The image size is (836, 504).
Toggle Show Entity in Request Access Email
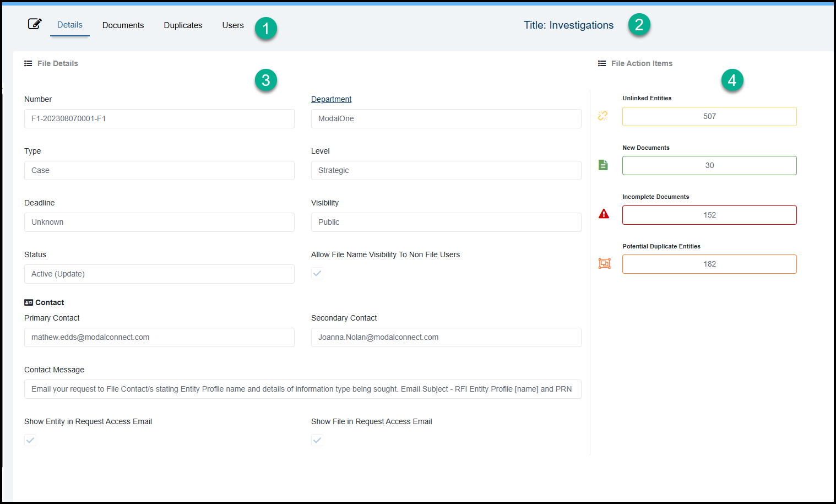[30, 440]
